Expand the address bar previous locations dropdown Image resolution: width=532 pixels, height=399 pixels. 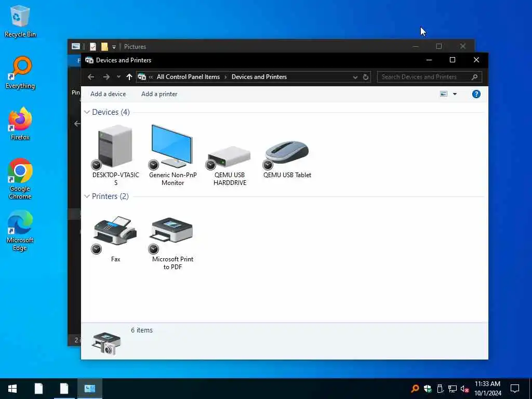coord(355,77)
